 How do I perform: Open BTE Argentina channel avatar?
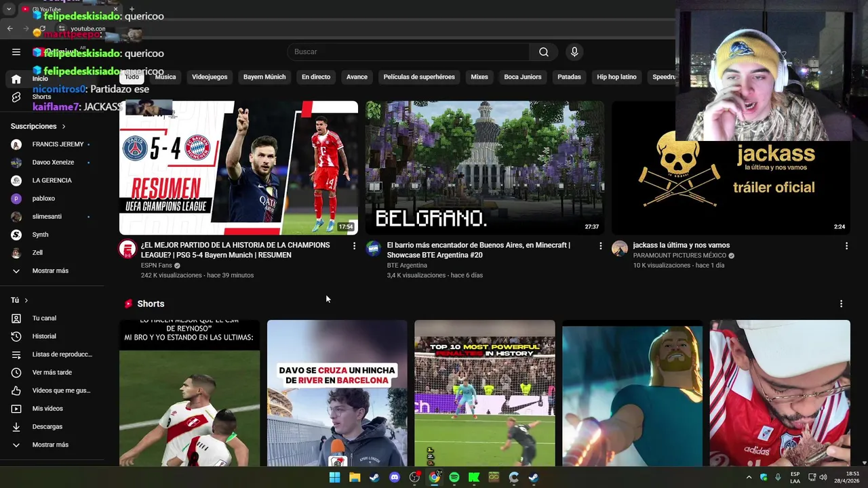(374, 249)
